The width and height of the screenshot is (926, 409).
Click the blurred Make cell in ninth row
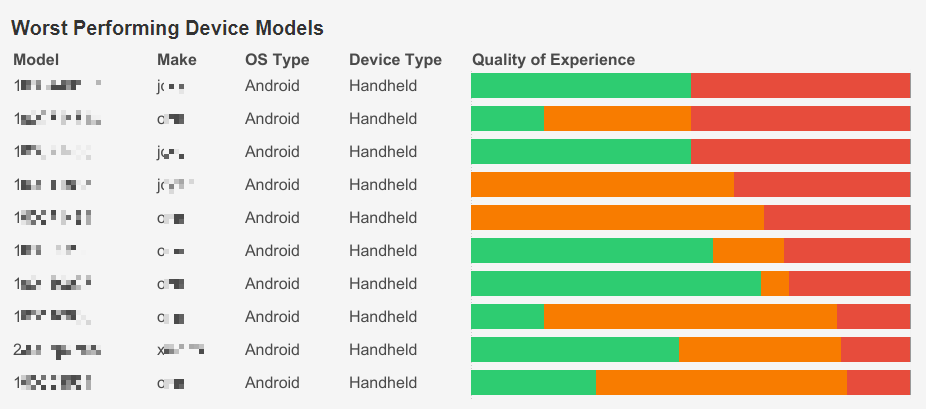click(x=180, y=350)
